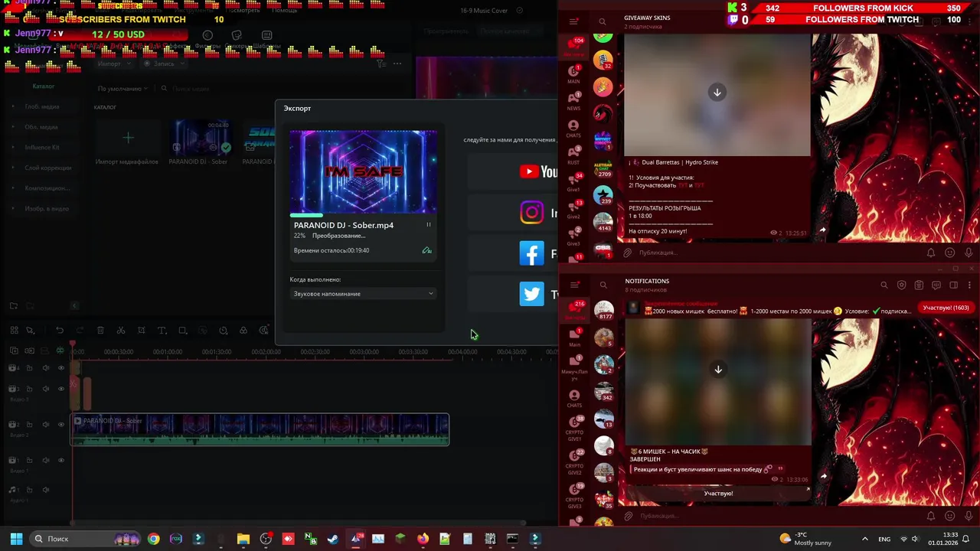980x551 pixels.
Task: Download blurred media in GIVEAWAY SKINS window
Action: (717, 93)
